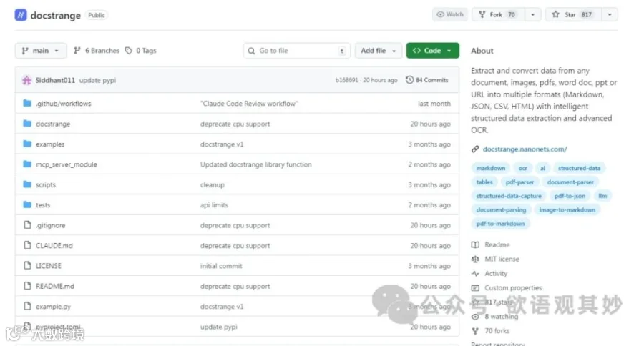Screen dimensions: 644x346
Task: Open the "initial commit" commit message
Action: (221, 266)
